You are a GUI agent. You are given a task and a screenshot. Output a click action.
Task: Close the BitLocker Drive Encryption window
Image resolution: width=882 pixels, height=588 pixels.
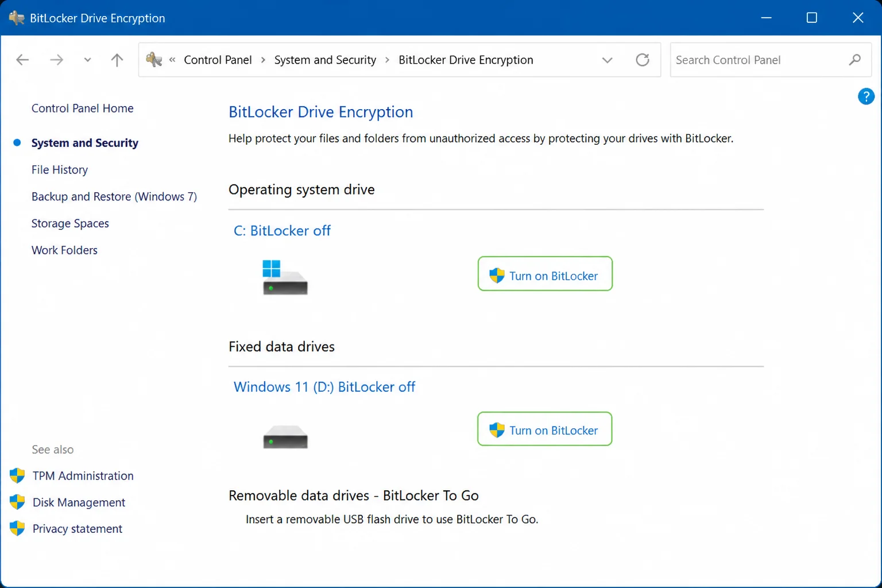pyautogui.click(x=858, y=18)
